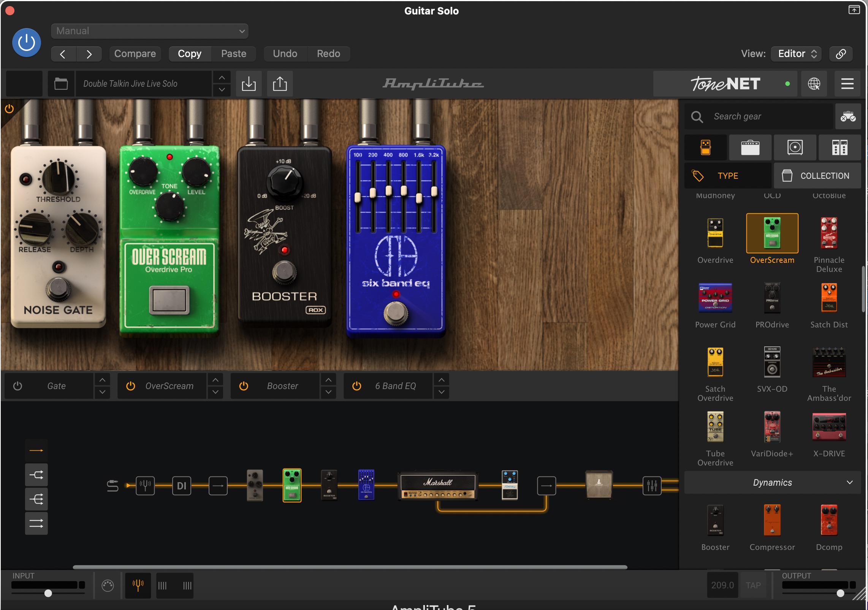Viewport: 868px width, 610px height.
Task: Click the save preset download icon
Action: [249, 84]
